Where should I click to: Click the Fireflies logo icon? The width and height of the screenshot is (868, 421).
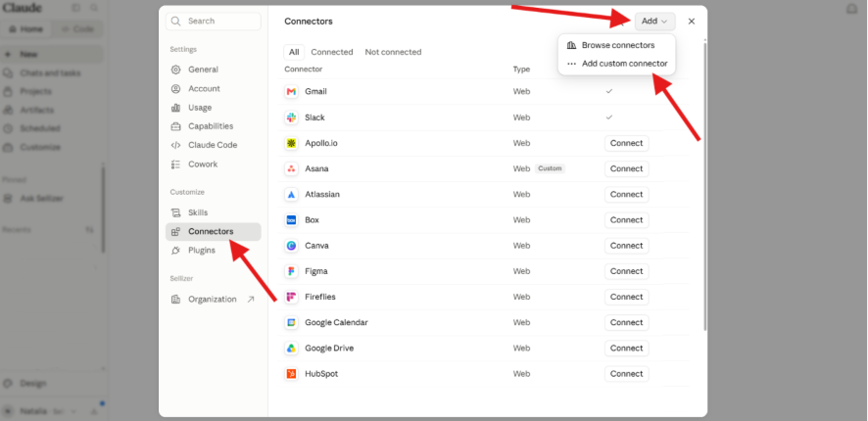[291, 297]
